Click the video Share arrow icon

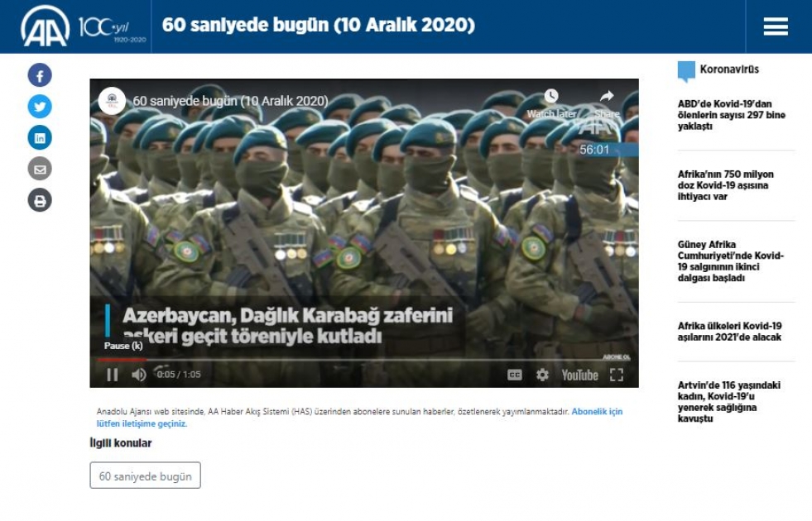click(x=607, y=96)
